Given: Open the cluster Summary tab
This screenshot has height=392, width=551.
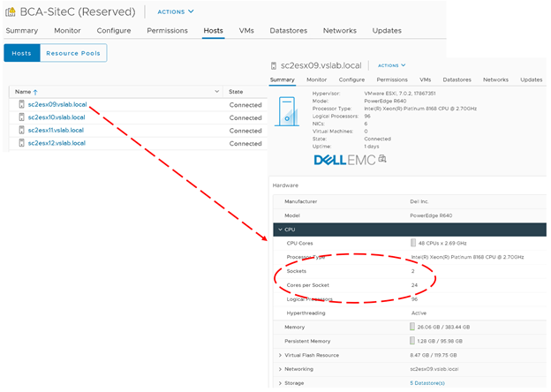Looking at the screenshot, I should coord(22,31).
